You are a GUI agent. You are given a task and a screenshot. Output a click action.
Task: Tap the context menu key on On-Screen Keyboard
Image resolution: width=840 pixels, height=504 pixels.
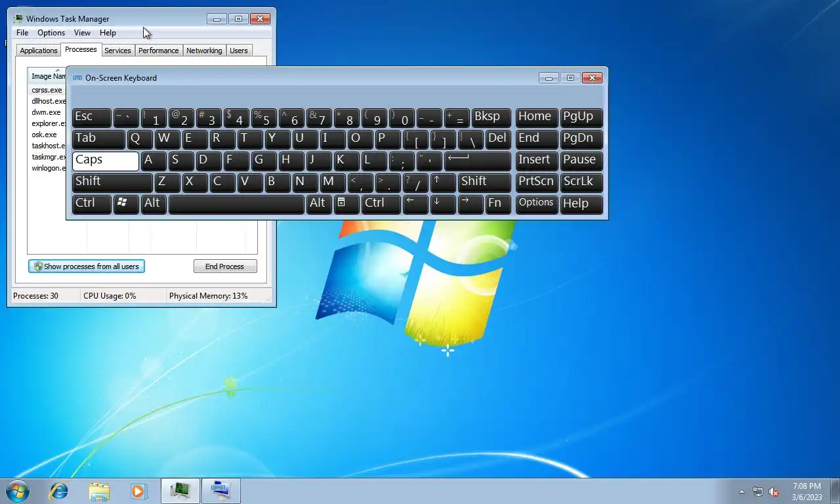[x=346, y=203]
